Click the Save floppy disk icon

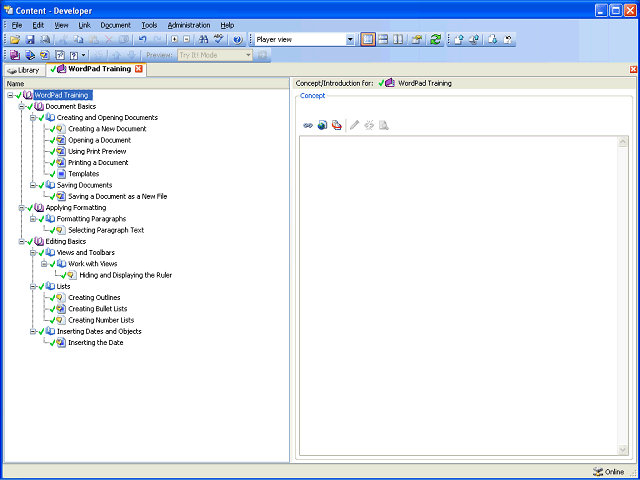point(30,40)
